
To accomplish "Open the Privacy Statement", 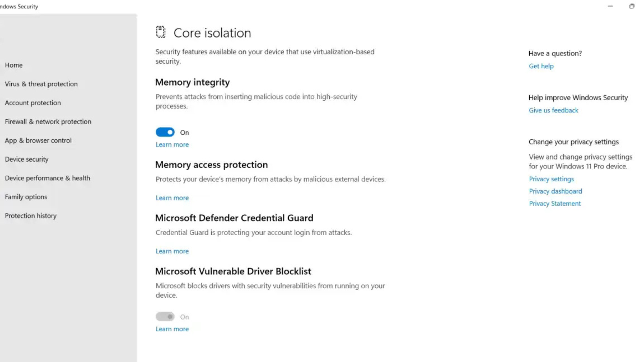I will point(555,203).
